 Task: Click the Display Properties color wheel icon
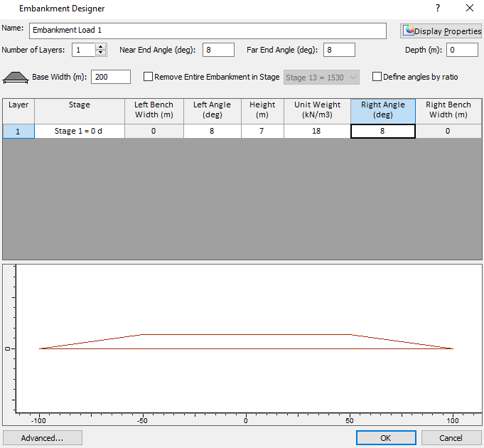pyautogui.click(x=409, y=31)
